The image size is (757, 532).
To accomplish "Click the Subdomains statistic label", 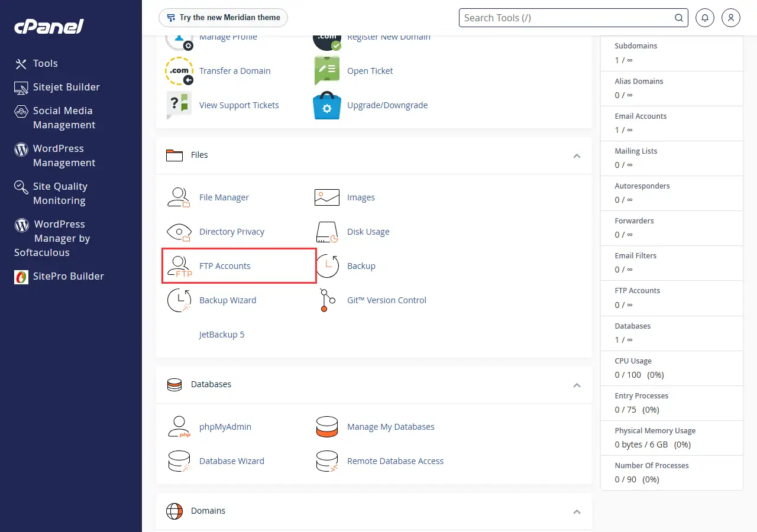I will (636, 46).
